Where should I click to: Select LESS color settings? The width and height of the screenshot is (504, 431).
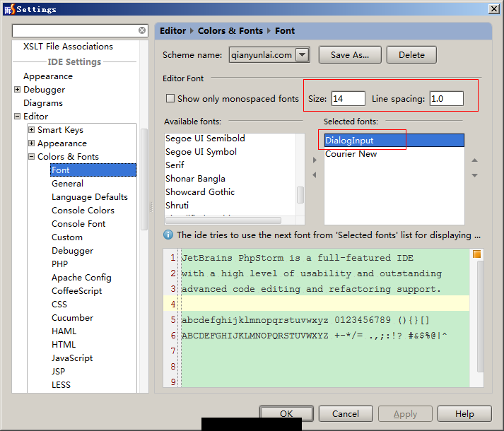(x=61, y=385)
